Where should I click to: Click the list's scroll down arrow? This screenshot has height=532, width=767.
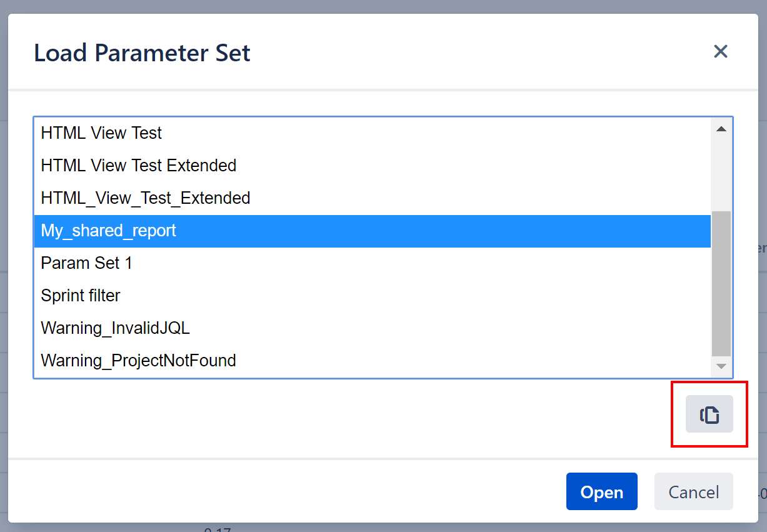coord(721,366)
